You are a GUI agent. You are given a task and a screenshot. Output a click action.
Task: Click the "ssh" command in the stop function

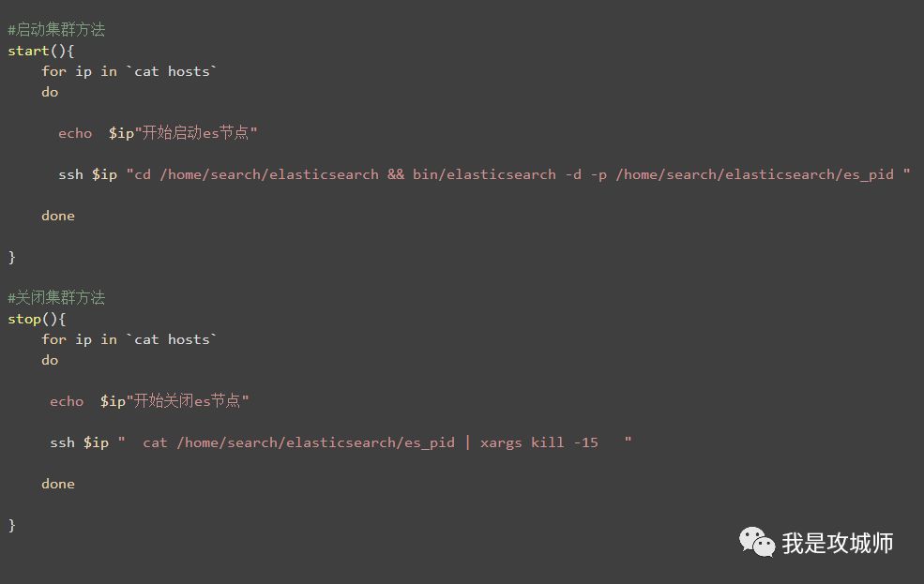pyautogui.click(x=62, y=442)
